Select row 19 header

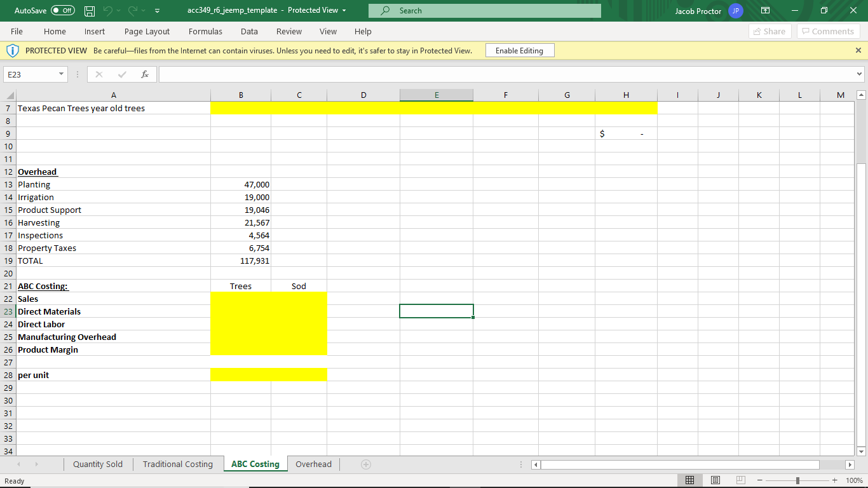pos(8,261)
